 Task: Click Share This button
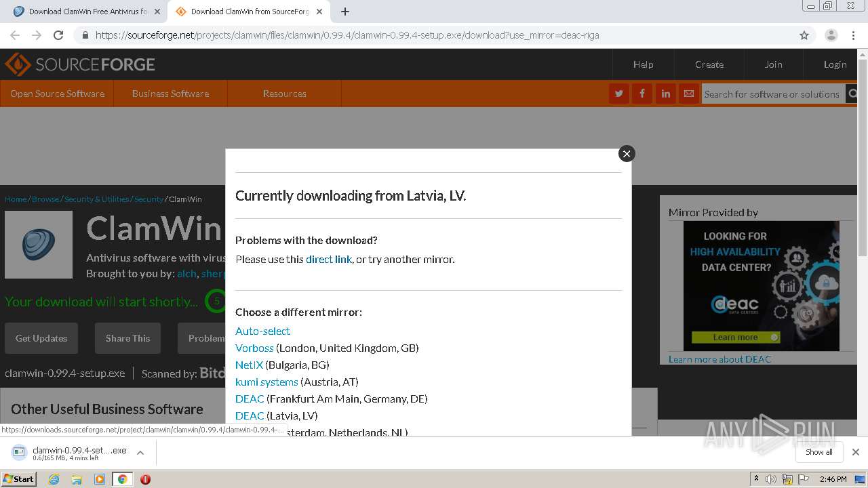tap(127, 338)
